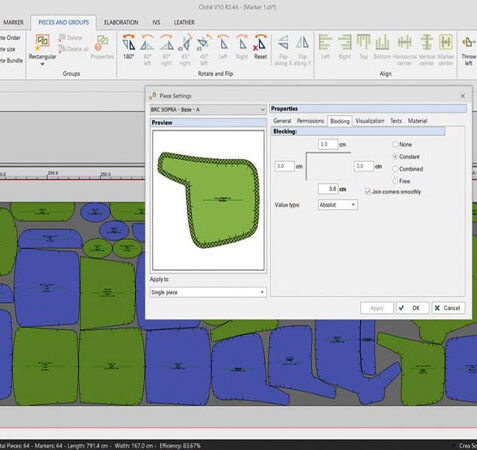Click the right blocking value field
Viewport: 477px width, 450px height.
364,166
